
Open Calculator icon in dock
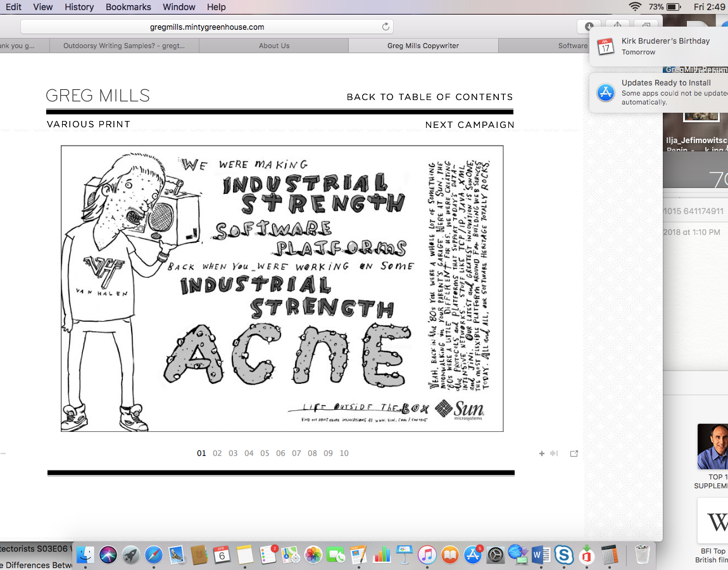(x=609, y=555)
